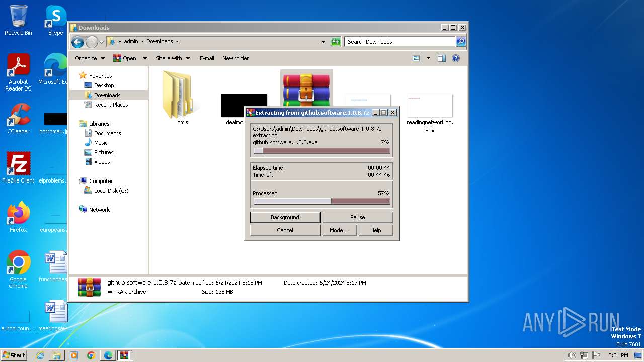Image resolution: width=644 pixels, height=362 pixels.
Task: Open Windows Media Player from taskbar
Action: pyautogui.click(x=74, y=355)
